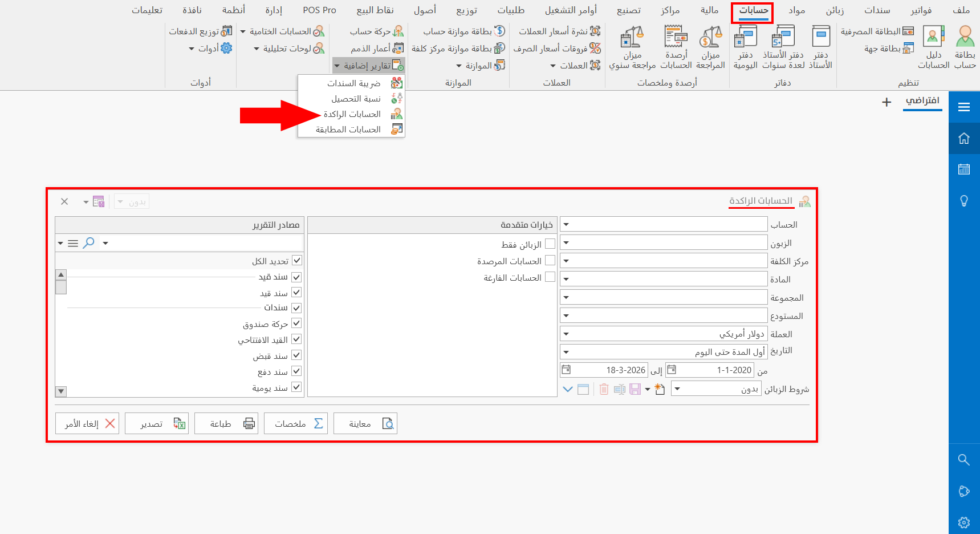Tick the الحسابات المرصدة checkbox
Viewport: 980px width, 534px height.
(550, 260)
